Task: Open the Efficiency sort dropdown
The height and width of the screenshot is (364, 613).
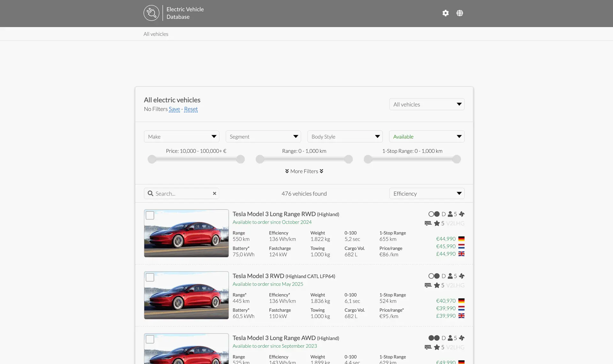Action: click(427, 193)
